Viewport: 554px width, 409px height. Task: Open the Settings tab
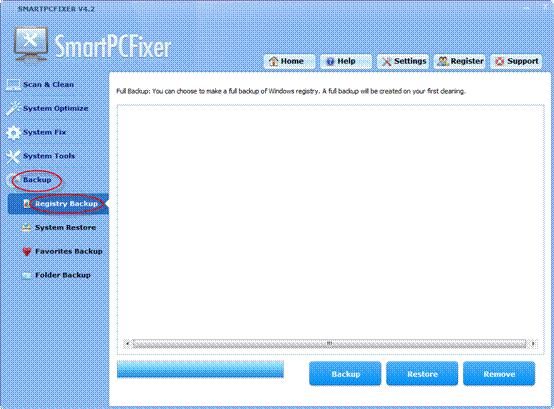click(x=403, y=61)
